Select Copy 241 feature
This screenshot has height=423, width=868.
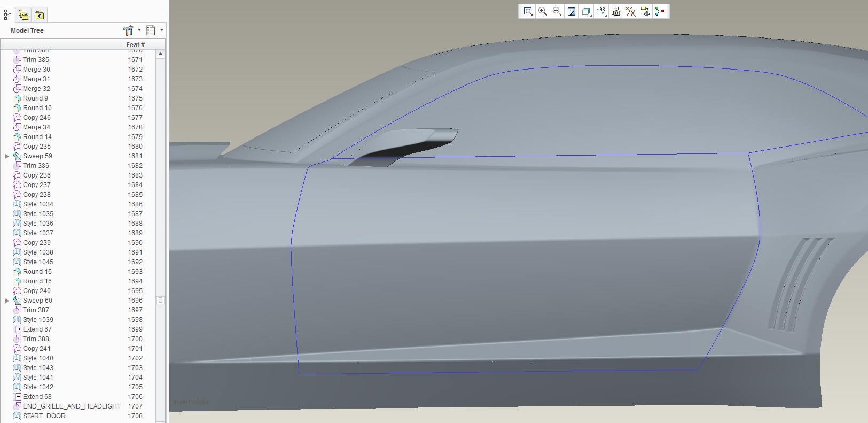[x=37, y=349]
